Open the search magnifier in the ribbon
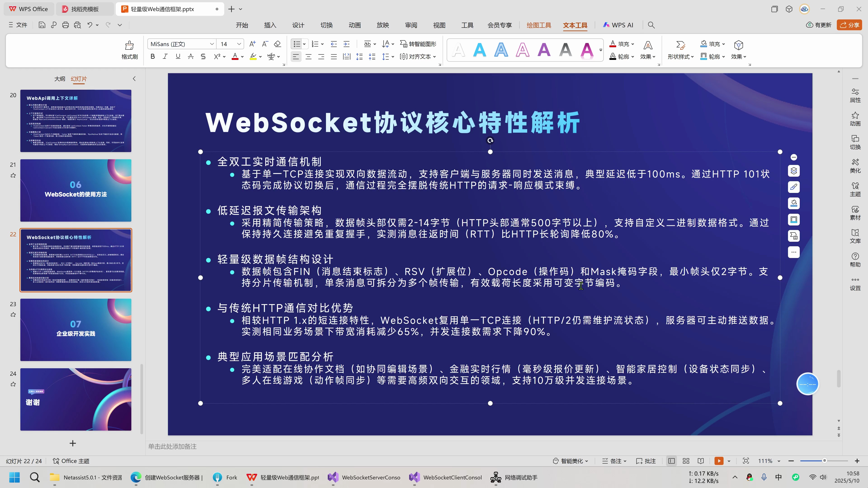The image size is (868, 488). [x=651, y=25]
